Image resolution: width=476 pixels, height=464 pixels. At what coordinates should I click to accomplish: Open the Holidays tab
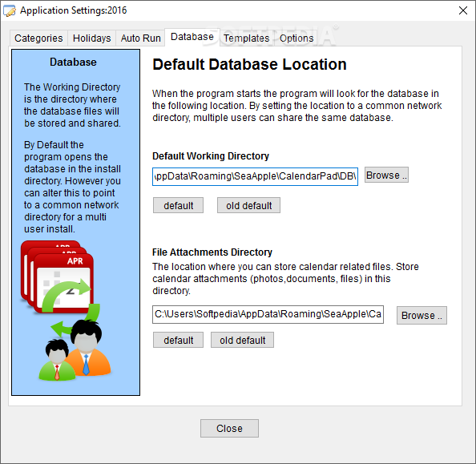(91, 38)
